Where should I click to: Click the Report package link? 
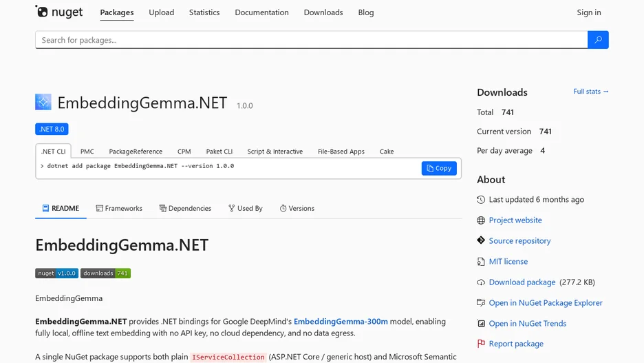click(516, 344)
